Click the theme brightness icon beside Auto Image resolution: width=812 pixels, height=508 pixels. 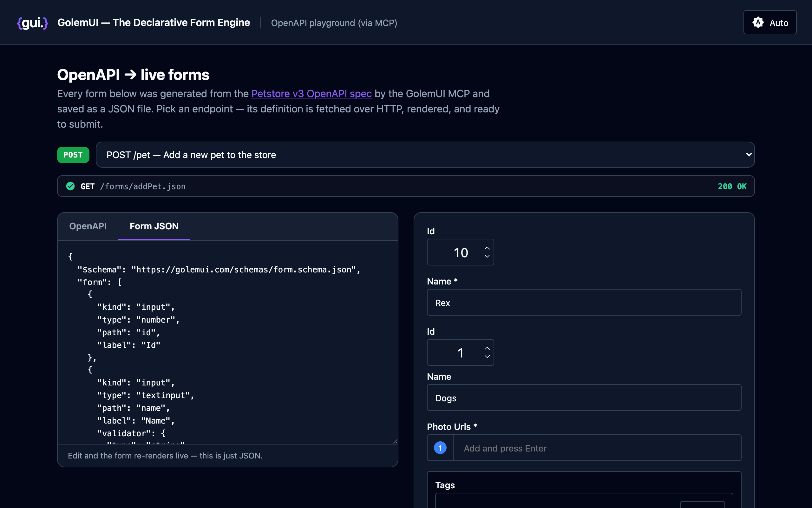click(x=758, y=23)
